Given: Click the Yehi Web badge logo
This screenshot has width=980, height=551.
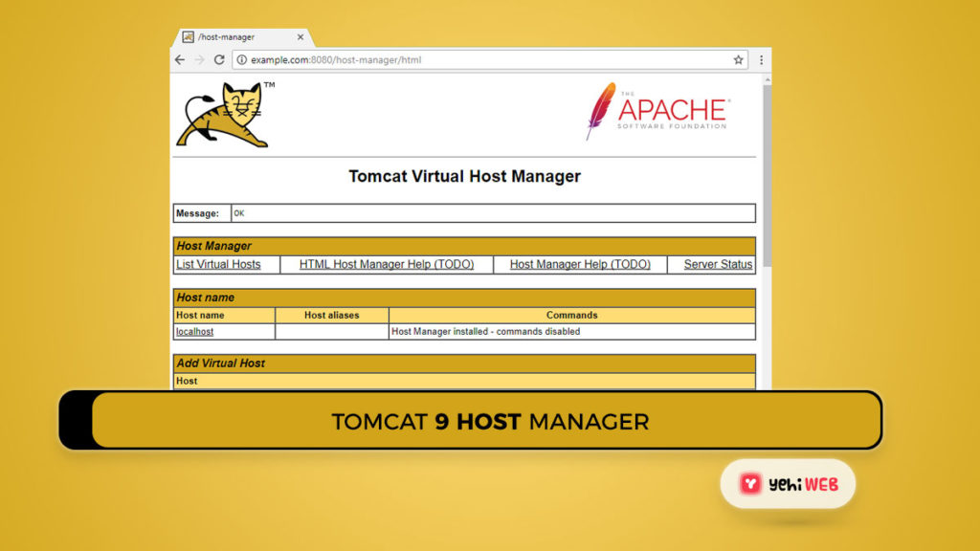Looking at the screenshot, I should 789,484.
